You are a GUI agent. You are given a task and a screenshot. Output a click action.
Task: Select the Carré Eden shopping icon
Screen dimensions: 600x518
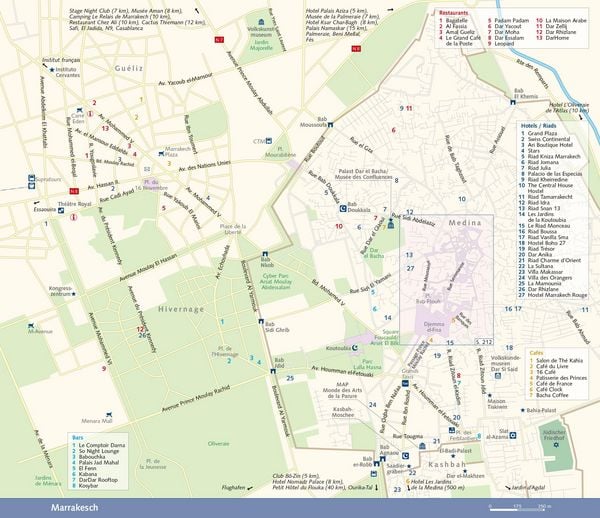pos(79,110)
